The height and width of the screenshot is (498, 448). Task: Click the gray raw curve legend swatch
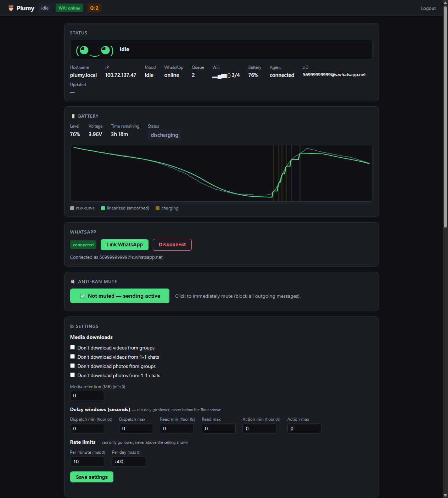(72, 208)
